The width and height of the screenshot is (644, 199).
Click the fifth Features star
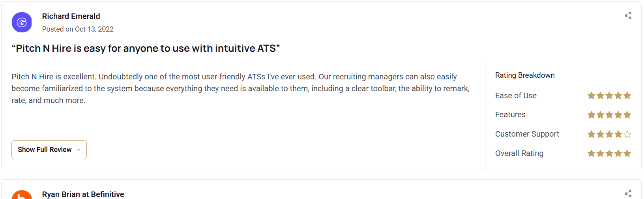click(627, 115)
